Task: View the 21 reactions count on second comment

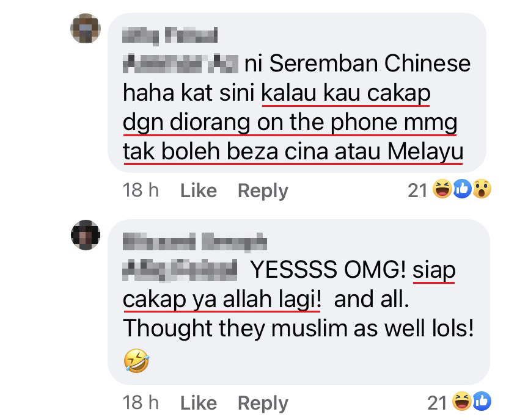Action: [437, 403]
